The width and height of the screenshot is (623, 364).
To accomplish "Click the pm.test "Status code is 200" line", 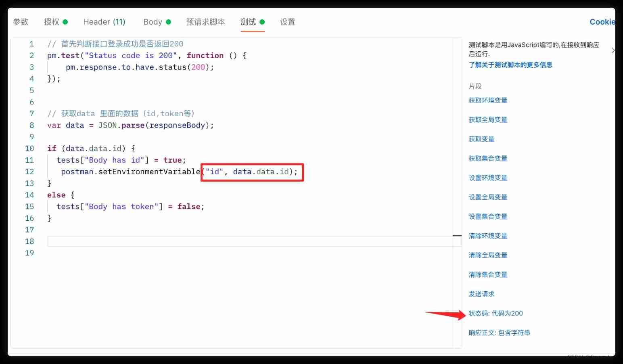I will coord(147,55).
